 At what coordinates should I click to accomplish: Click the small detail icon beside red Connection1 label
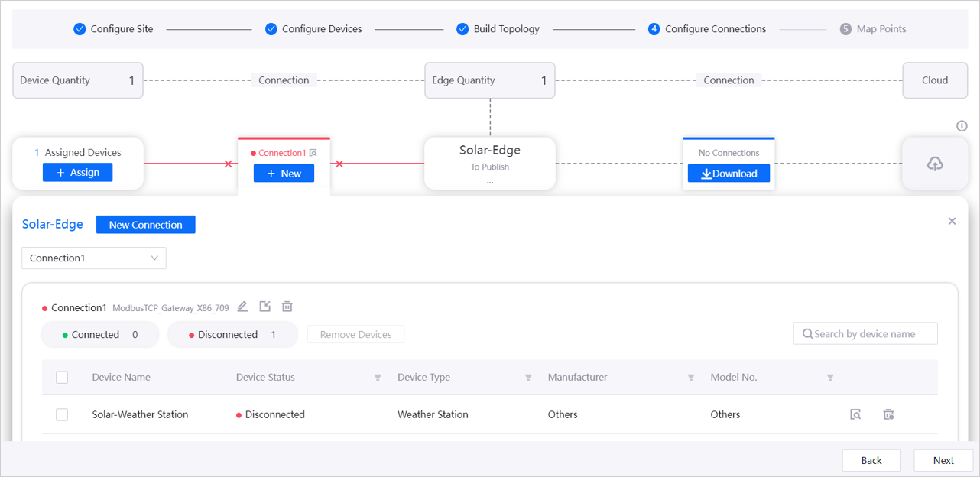313,153
